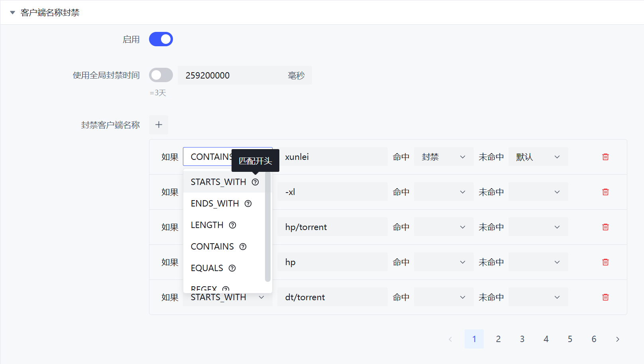Disable the client name ban toggle
This screenshot has width=644, height=364.
[x=161, y=39]
